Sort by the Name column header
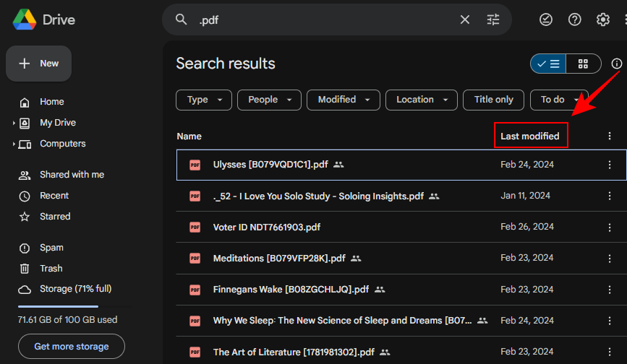 [x=189, y=136]
